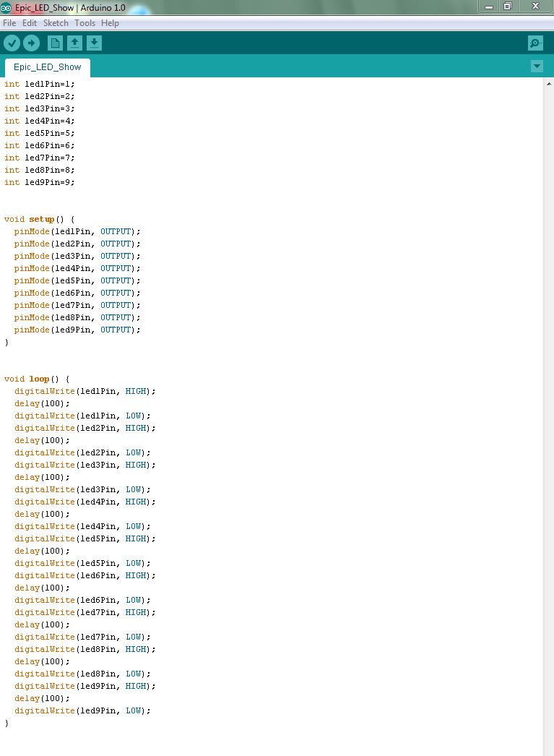The image size is (554, 756).
Task: Click 'digitalWrite(led1Pin, LOW);' line
Action: coord(82,416)
